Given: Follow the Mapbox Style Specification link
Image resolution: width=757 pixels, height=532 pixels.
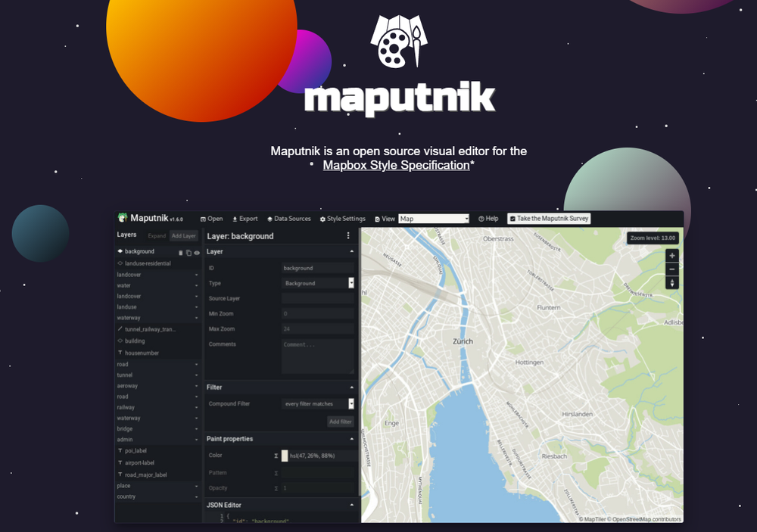Looking at the screenshot, I should [x=396, y=165].
